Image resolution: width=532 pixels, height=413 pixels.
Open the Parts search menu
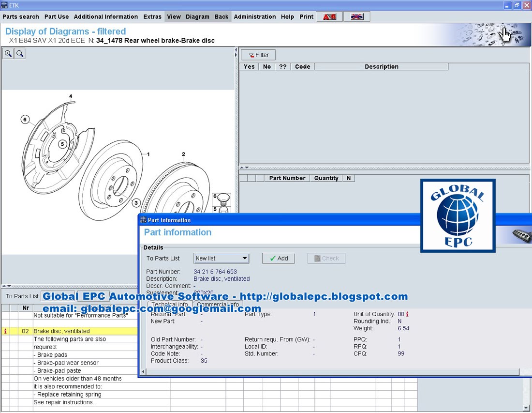point(21,16)
